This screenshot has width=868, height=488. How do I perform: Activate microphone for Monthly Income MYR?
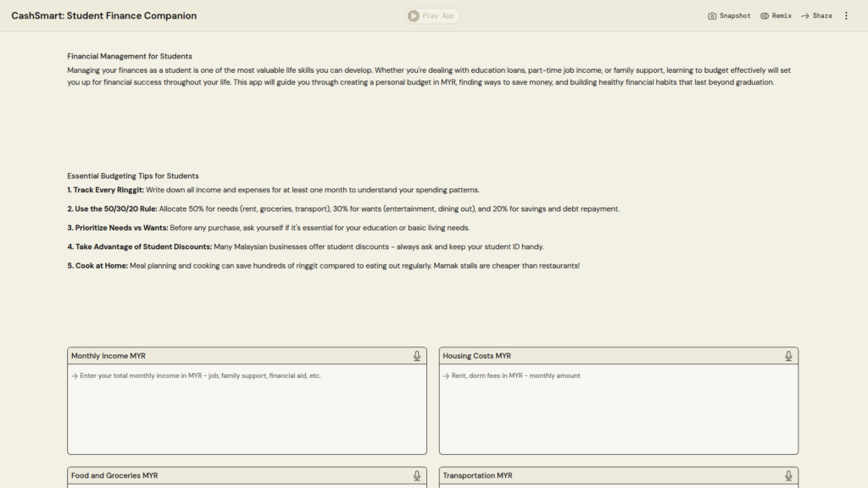coord(417,356)
